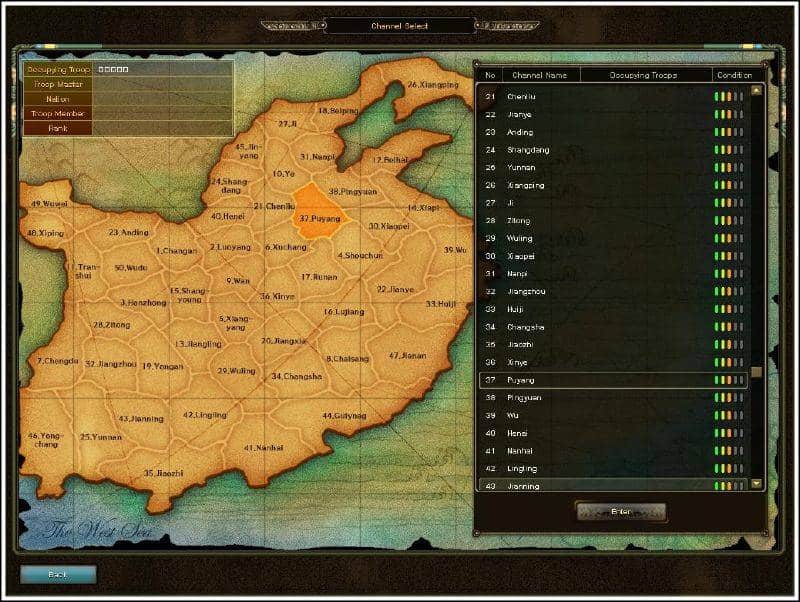Click the channel list scrollbar thumb
This screenshot has height=602, width=800.
click(756, 372)
